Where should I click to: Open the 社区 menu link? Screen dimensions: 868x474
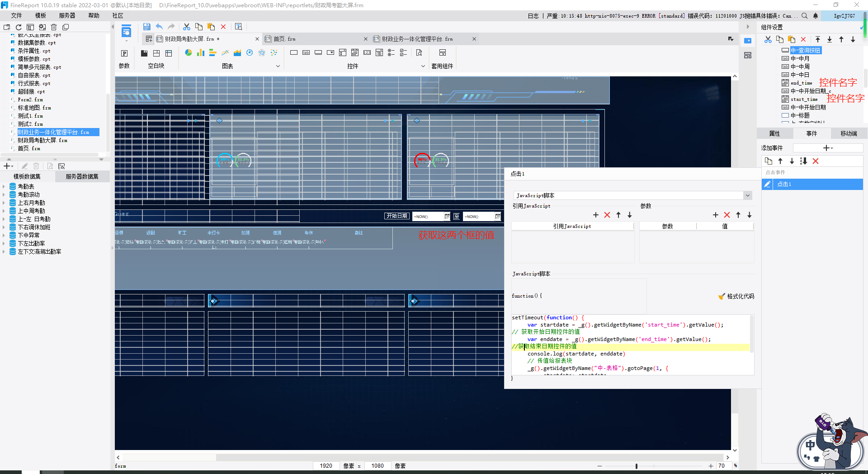pyautogui.click(x=118, y=15)
